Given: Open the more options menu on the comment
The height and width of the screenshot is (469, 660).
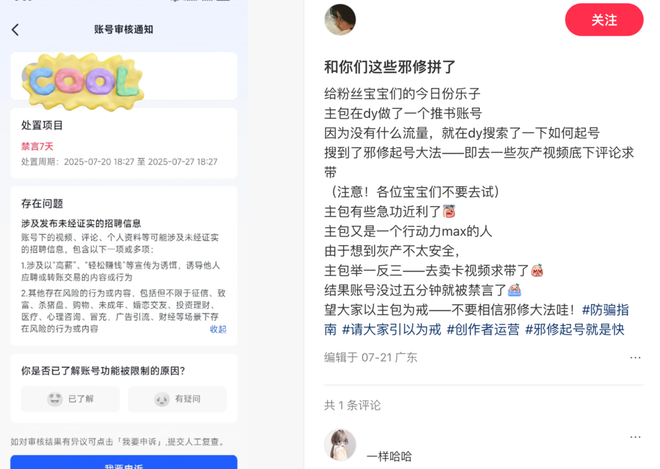Looking at the screenshot, I should pos(635,437).
